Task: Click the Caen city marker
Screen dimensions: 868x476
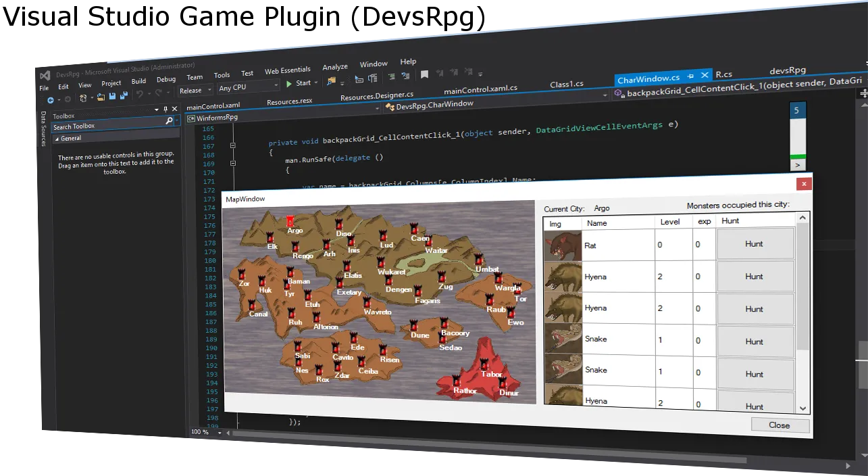Action: pos(415,229)
